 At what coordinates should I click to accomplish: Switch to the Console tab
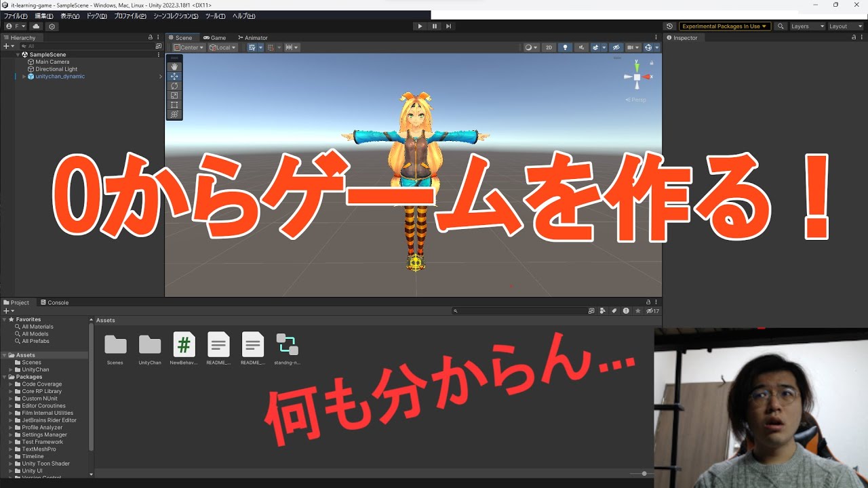point(54,302)
